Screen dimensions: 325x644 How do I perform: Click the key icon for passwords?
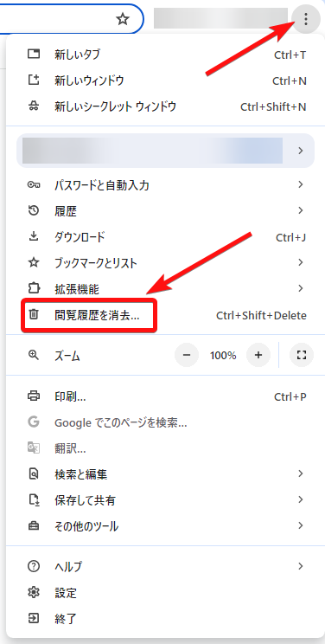pyautogui.click(x=34, y=185)
